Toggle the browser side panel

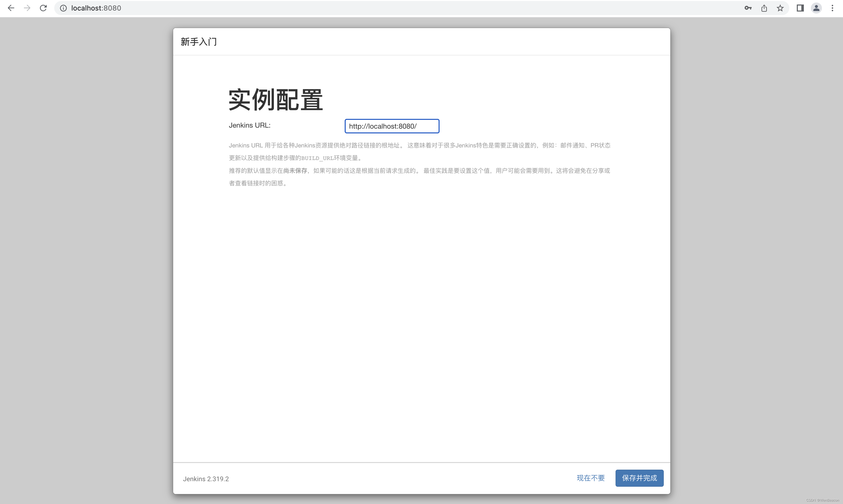click(800, 8)
